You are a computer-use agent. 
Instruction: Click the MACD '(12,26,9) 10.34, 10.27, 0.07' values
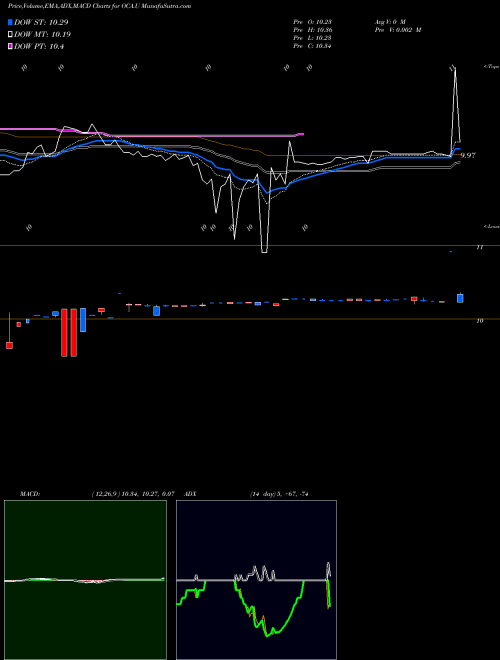point(133,494)
